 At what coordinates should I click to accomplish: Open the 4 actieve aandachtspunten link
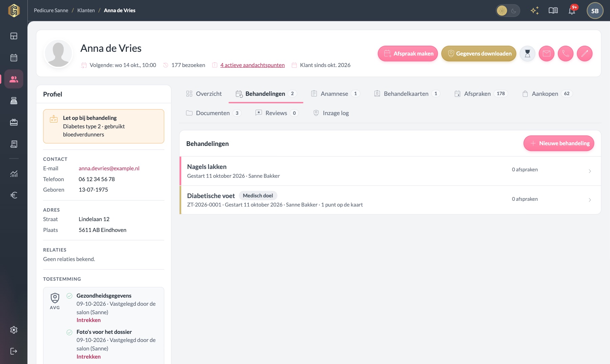click(252, 65)
